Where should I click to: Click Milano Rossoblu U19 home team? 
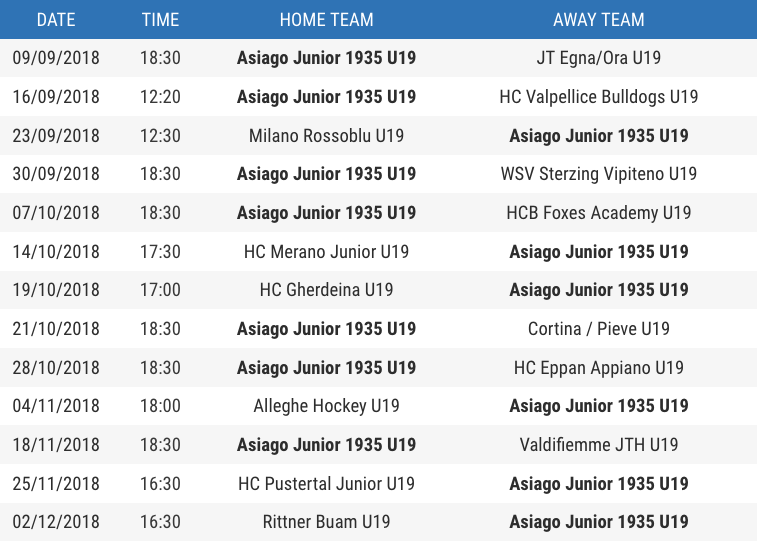click(x=326, y=136)
